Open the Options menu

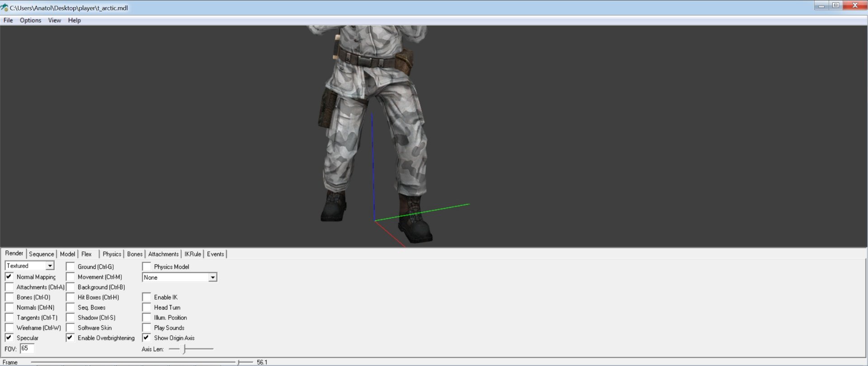(30, 20)
